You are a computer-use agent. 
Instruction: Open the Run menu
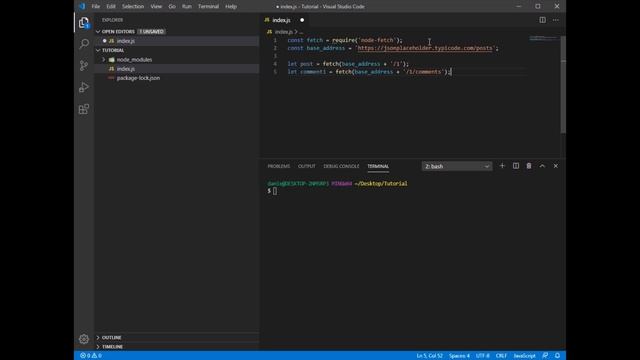[x=187, y=7]
